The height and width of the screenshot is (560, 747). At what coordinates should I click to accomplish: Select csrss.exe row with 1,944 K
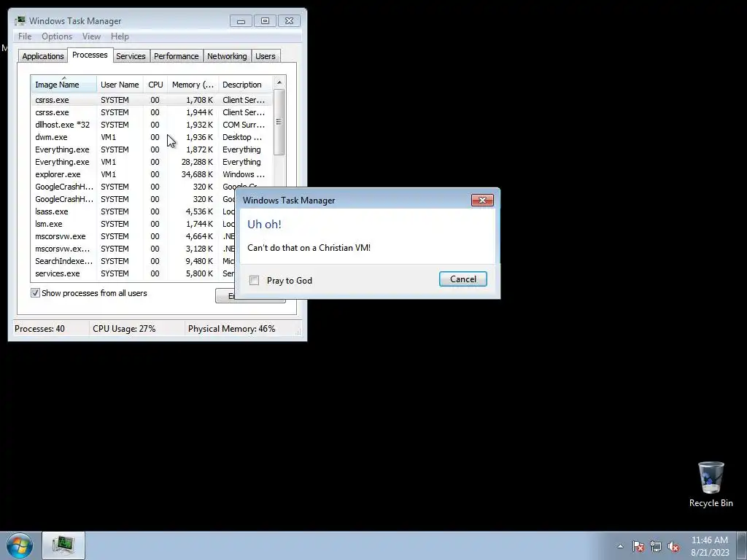(152, 112)
